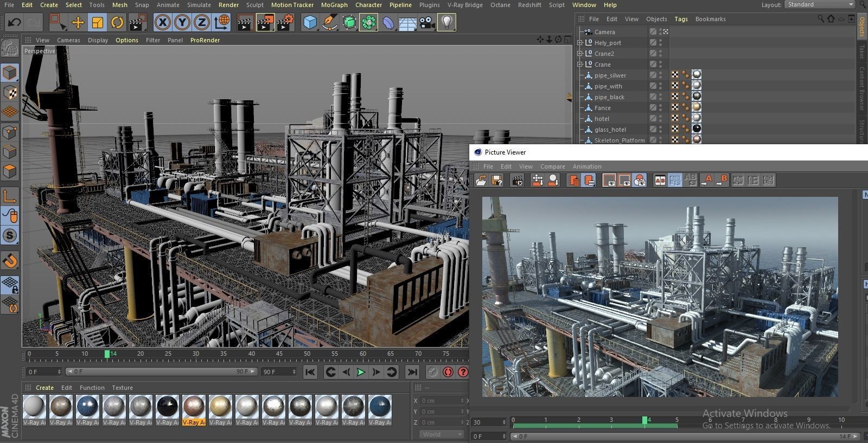
Task: Click the Subdivision Surface generator icon
Action: click(349, 23)
